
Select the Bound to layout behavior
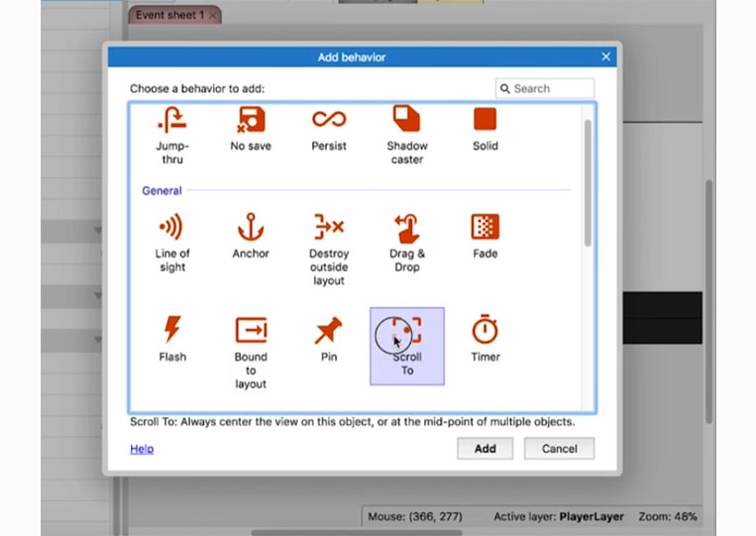(251, 353)
